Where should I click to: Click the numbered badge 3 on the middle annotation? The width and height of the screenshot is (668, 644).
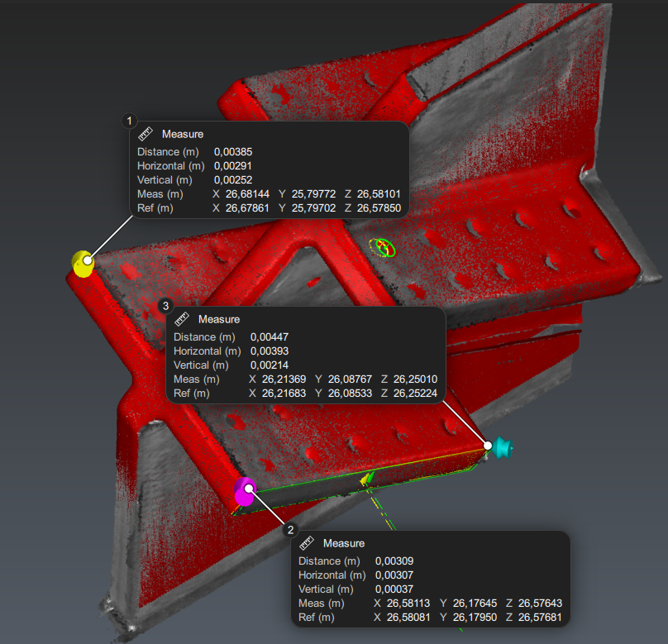point(166,306)
